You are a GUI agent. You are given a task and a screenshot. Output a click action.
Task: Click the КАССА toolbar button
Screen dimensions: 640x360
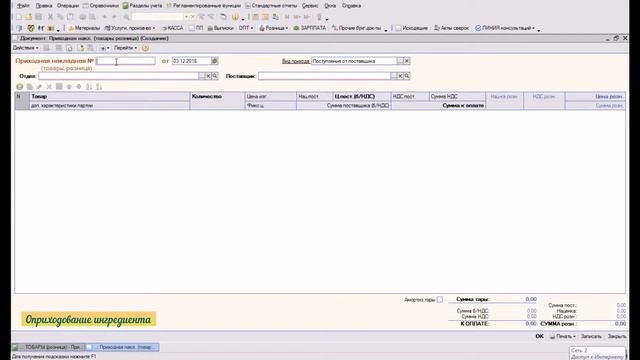[173, 28]
